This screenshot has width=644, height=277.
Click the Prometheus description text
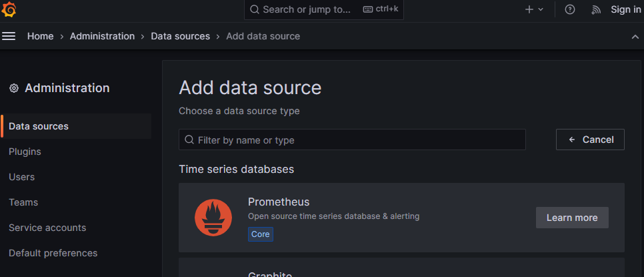[x=334, y=216]
